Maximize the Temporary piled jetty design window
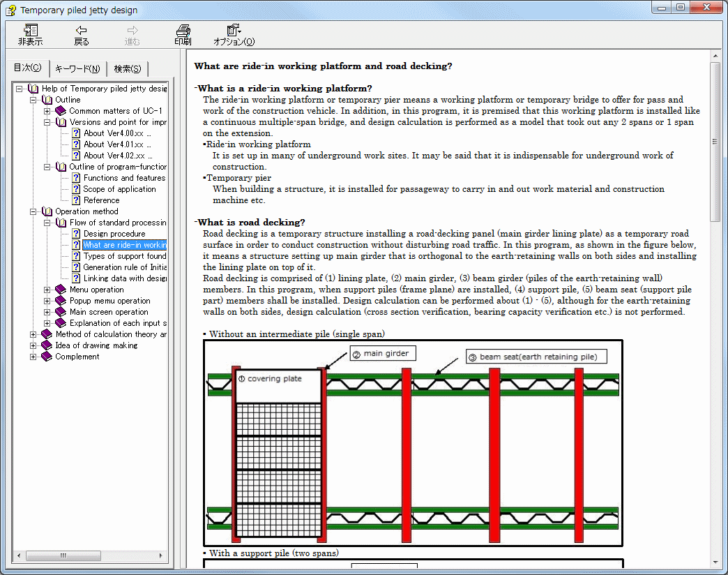 click(680, 7)
